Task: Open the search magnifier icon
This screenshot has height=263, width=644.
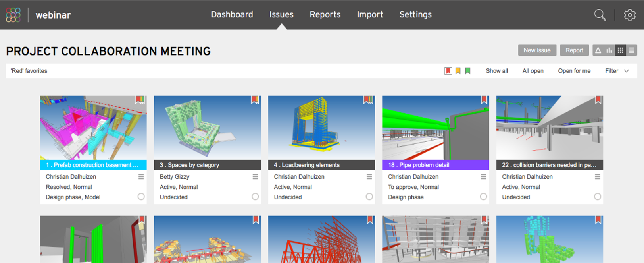Action: point(600,15)
